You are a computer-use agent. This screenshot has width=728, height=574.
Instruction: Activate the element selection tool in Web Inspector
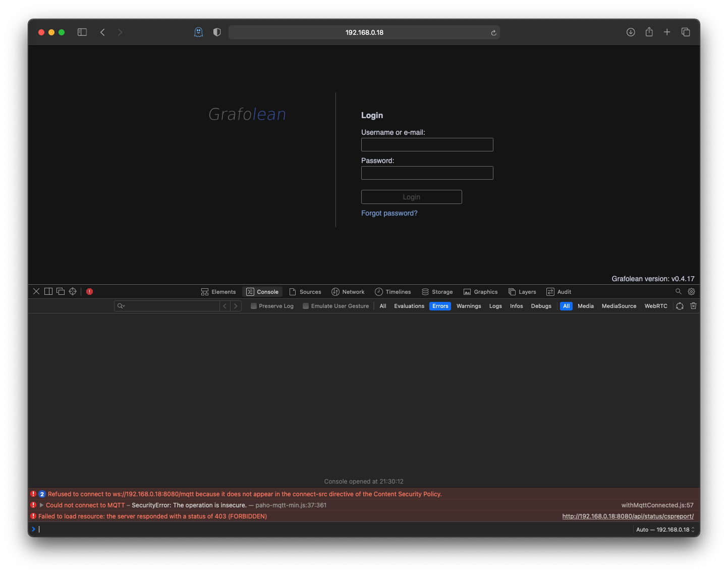pos(72,291)
